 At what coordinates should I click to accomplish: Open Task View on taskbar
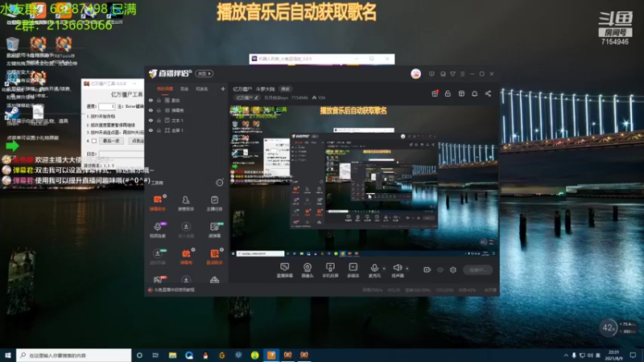[x=155, y=355]
